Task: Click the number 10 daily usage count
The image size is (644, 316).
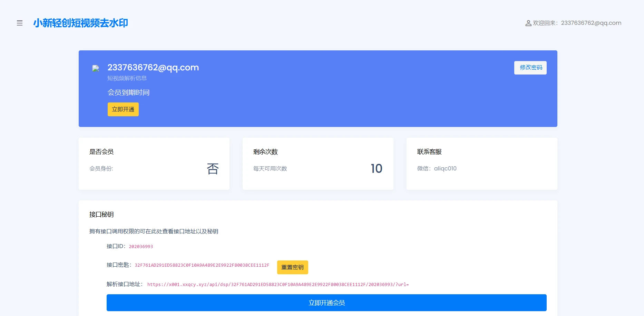Action: pos(376,169)
